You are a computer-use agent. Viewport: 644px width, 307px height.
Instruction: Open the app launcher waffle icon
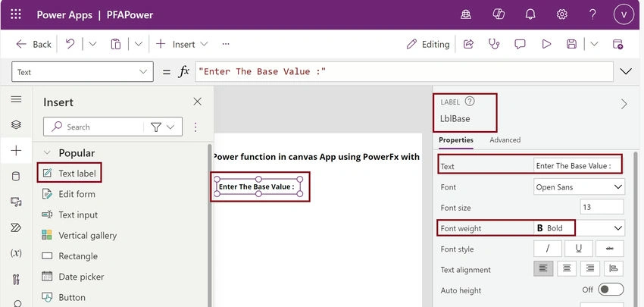[x=16, y=15]
